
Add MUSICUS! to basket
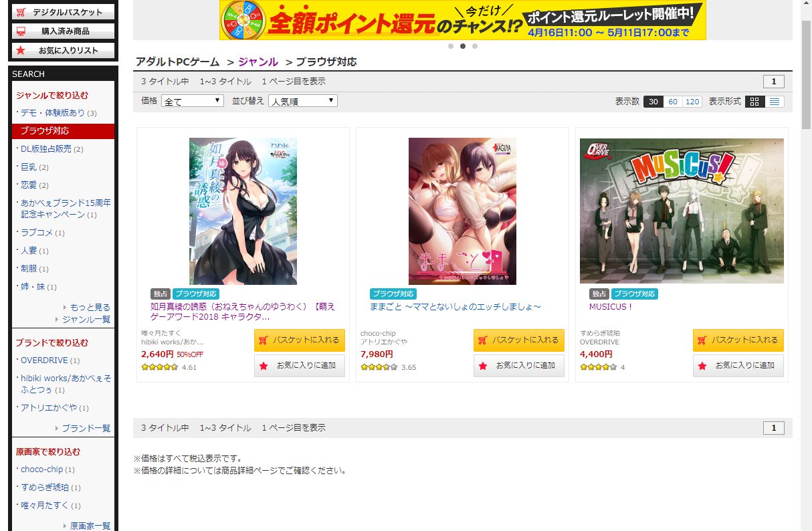pos(738,340)
